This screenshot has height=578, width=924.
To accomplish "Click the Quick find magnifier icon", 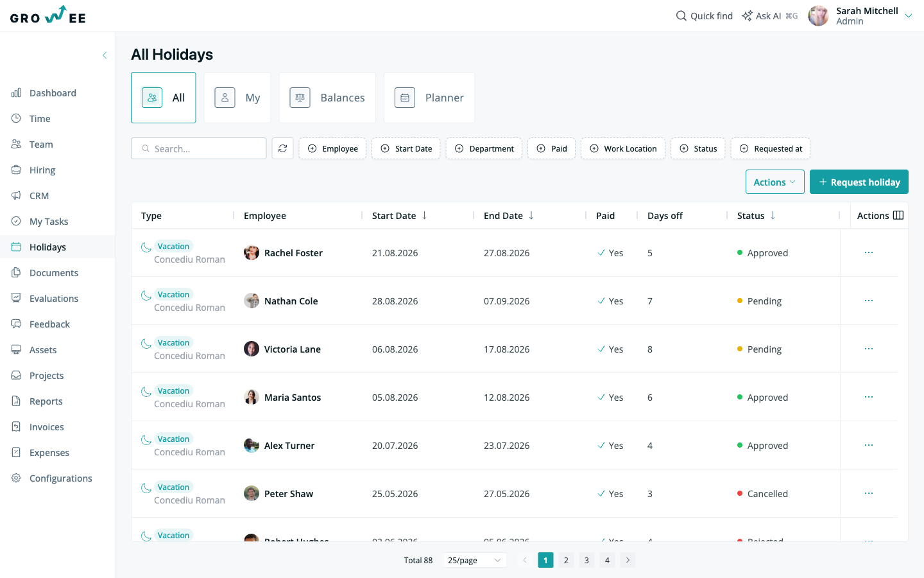I will [681, 16].
